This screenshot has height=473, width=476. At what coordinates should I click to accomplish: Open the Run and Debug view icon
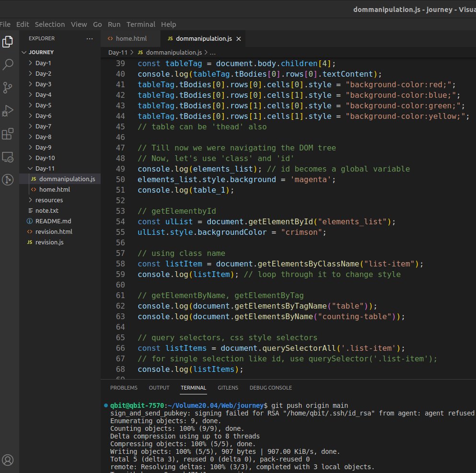click(x=8, y=111)
